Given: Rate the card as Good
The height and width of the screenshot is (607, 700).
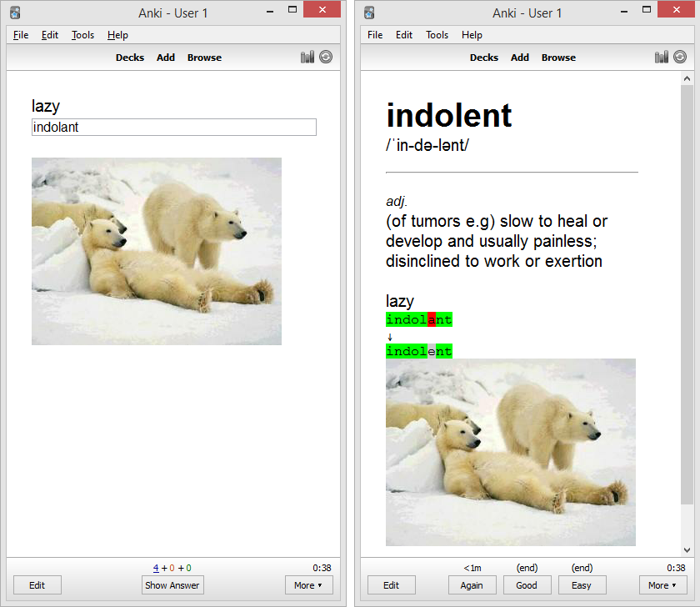Looking at the screenshot, I should tap(527, 585).
